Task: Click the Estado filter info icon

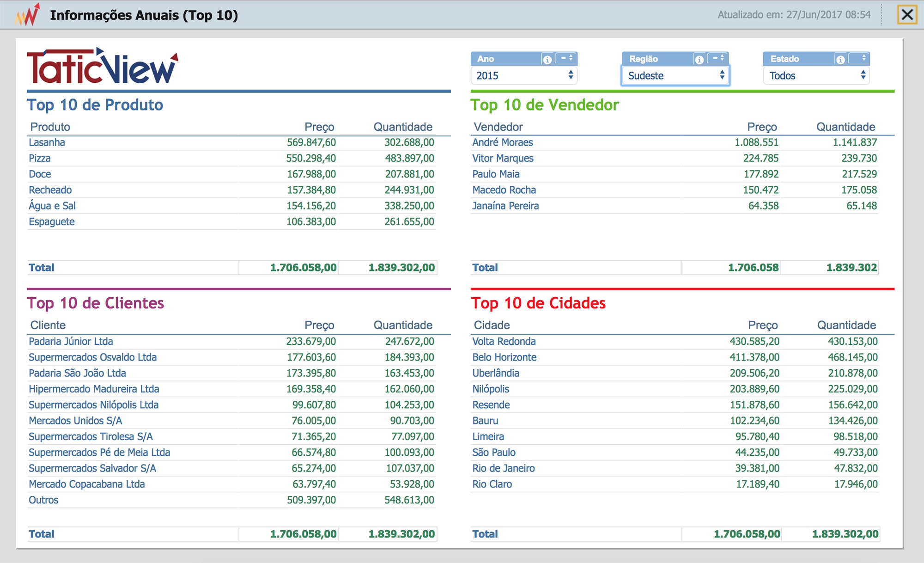Action: 840,59
